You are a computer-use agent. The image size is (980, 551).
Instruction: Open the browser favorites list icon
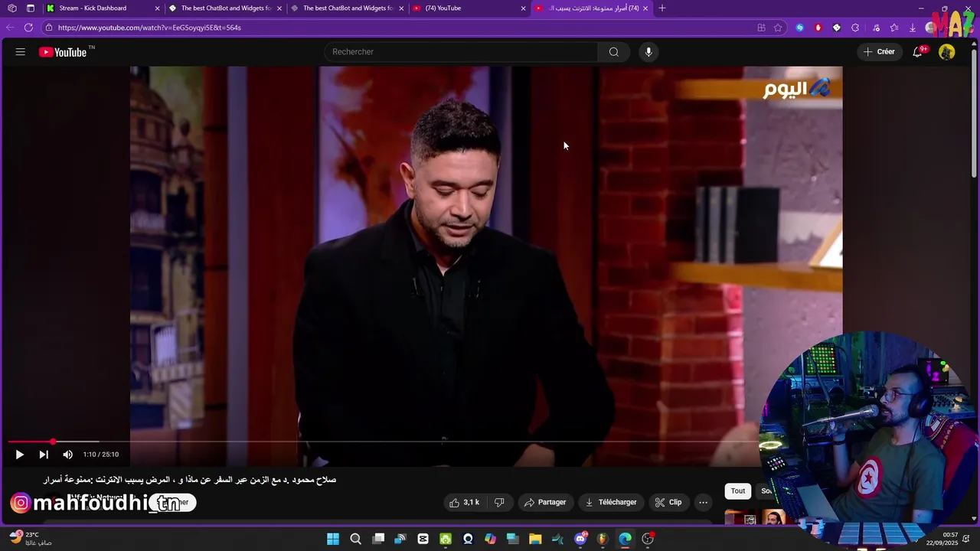pyautogui.click(x=894, y=28)
